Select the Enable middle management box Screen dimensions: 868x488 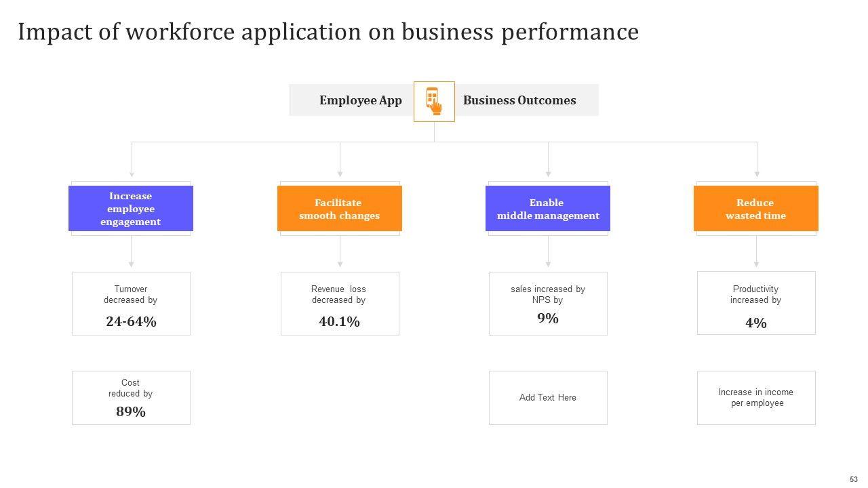tap(548, 209)
